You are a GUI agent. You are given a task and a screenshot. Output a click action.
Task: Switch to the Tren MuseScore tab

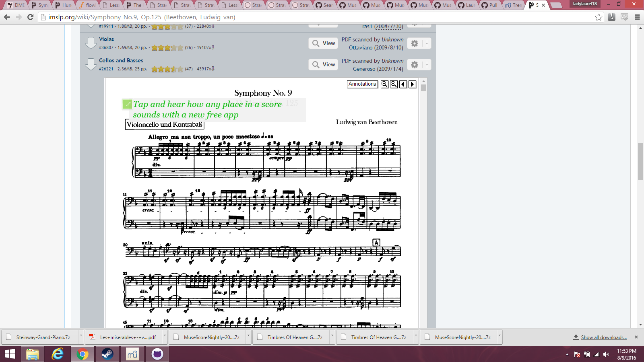[514, 5]
